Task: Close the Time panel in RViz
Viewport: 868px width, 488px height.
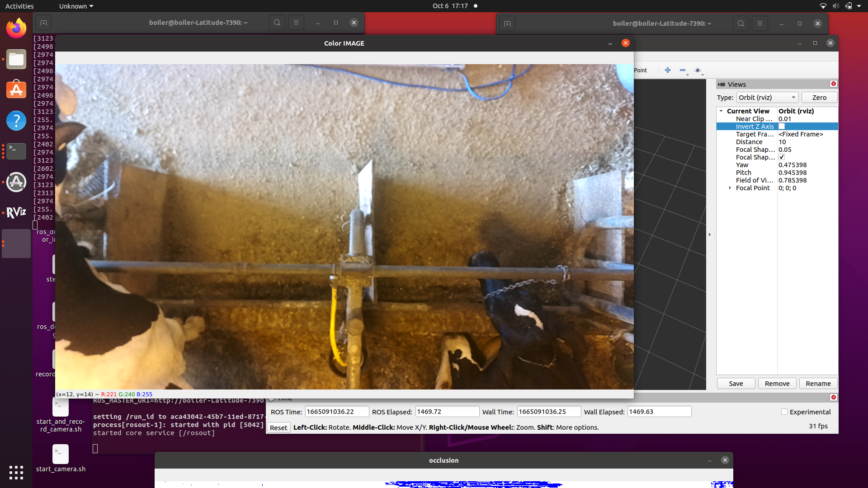Action: pyautogui.click(x=834, y=397)
